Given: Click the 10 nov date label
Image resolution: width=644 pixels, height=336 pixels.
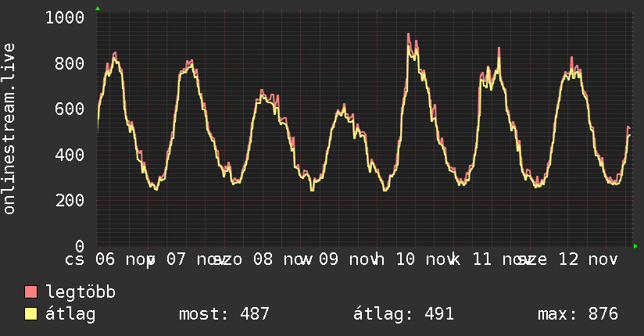Looking at the screenshot, I should (426, 259).
